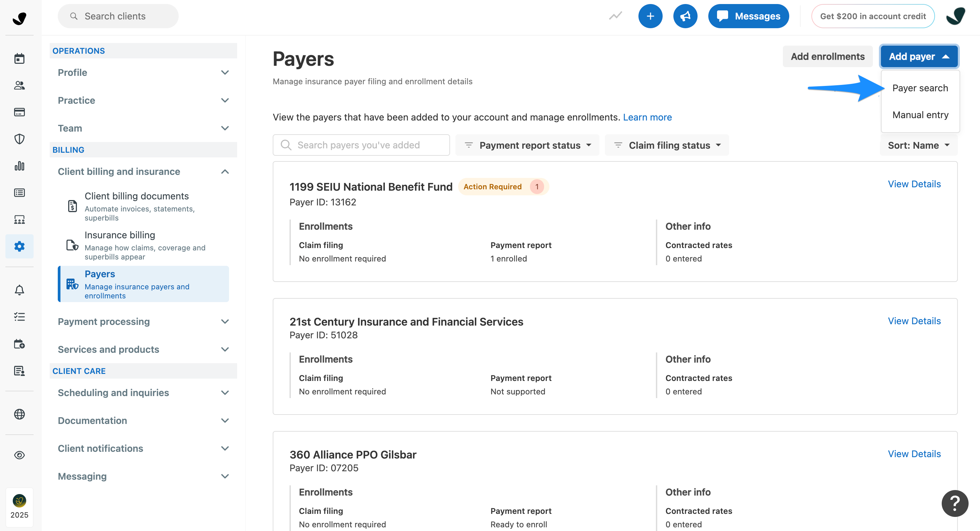Screen dimensions: 980x531
Task: Click 360 Alliance PPO Gilsbar name
Action: click(x=353, y=454)
